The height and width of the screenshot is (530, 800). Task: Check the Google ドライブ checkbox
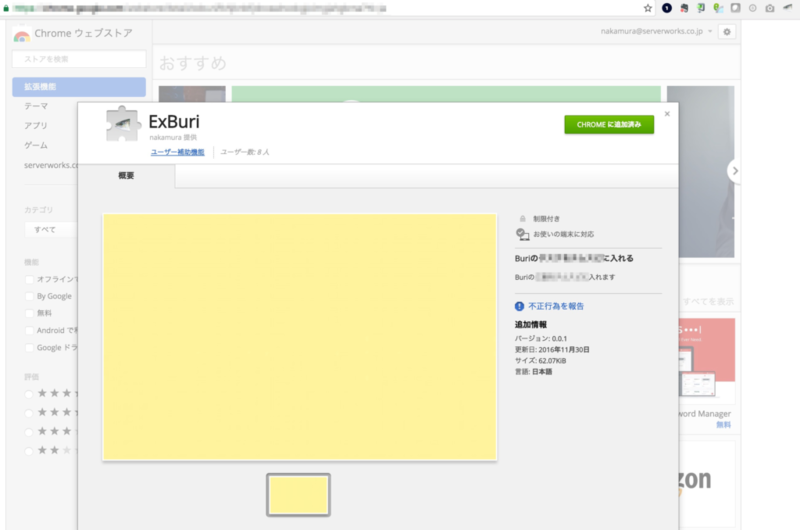30,348
